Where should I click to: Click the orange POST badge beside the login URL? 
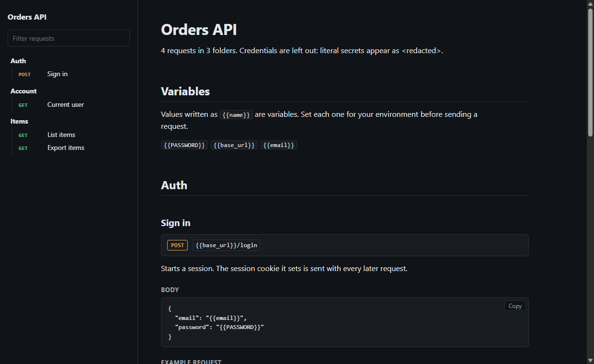[x=177, y=245]
